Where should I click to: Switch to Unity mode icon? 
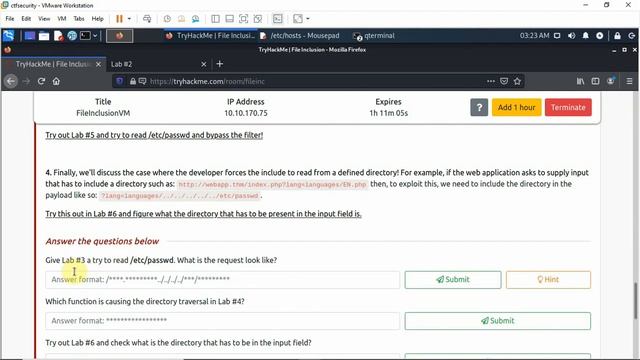[x=258, y=19]
